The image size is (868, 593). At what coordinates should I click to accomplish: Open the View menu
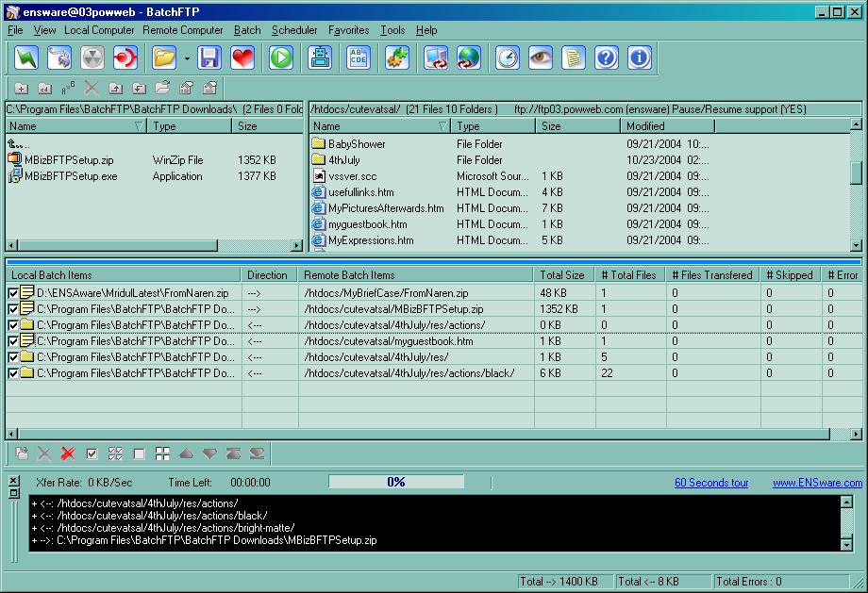pos(44,30)
